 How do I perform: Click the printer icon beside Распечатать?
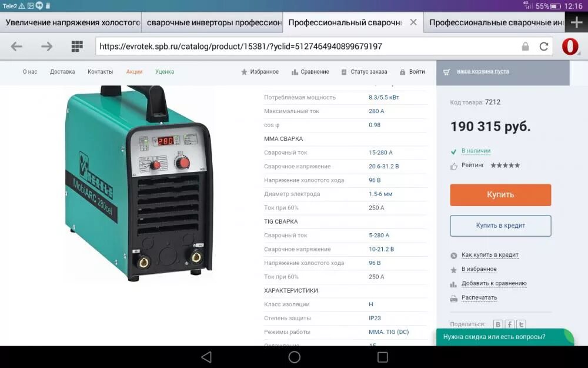tap(454, 299)
